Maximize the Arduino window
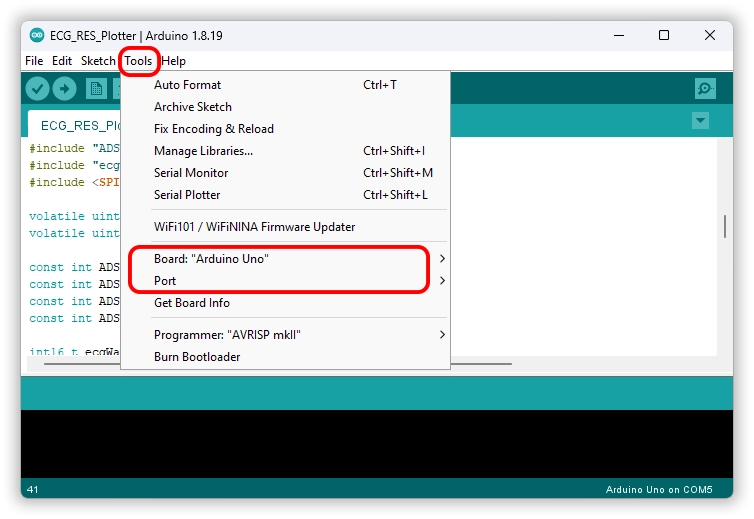Viewport: 754px width, 519px height. click(x=664, y=35)
